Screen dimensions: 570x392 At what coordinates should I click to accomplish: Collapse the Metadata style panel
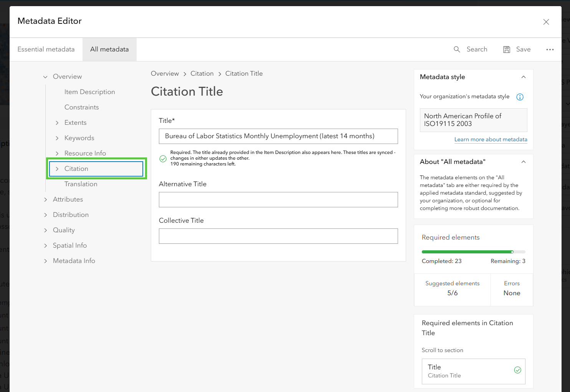(523, 77)
